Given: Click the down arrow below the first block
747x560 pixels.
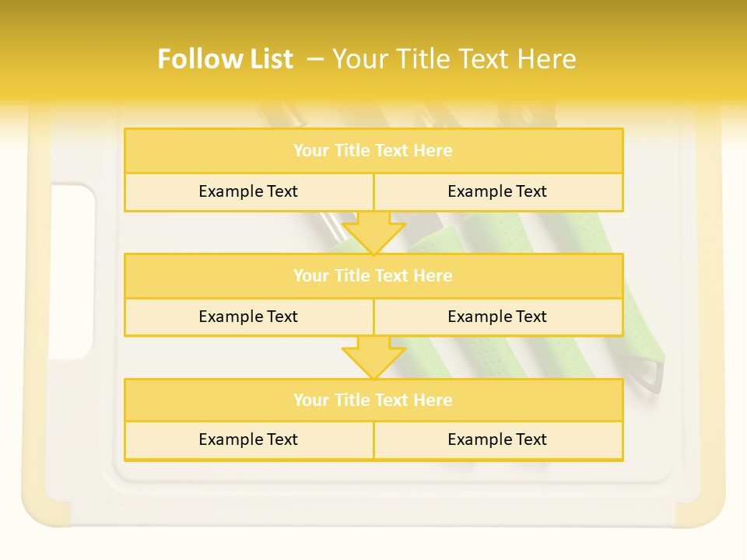Looking at the screenshot, I should [373, 233].
